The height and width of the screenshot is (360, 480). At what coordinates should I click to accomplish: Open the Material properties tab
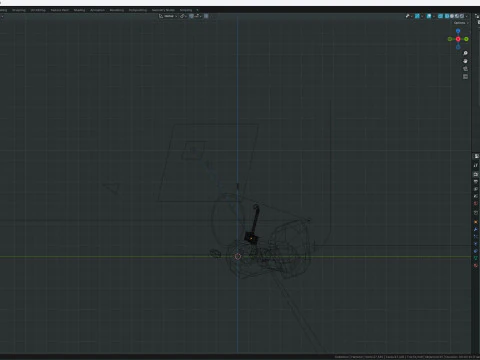(476, 266)
